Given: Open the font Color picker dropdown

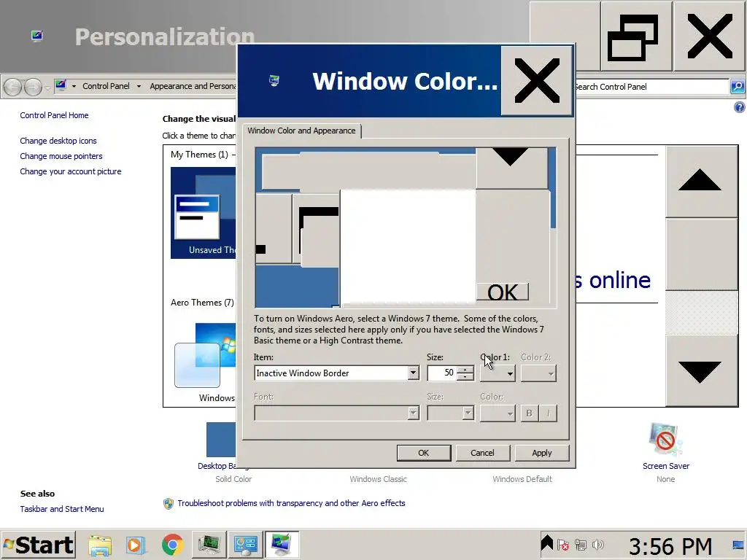Looking at the screenshot, I should (498, 413).
